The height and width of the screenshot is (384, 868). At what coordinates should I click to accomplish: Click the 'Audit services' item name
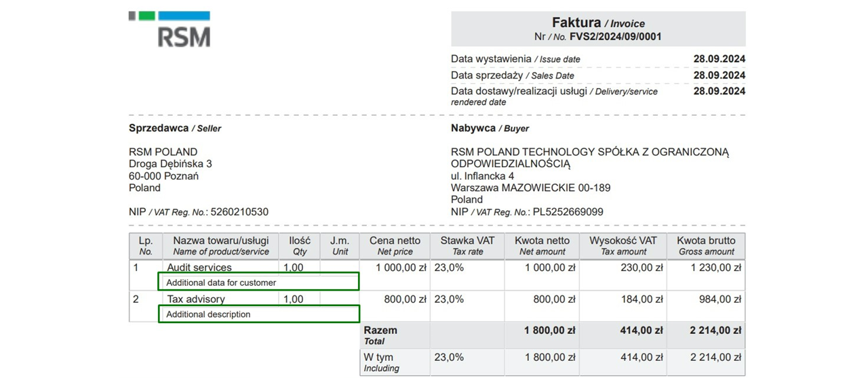click(x=199, y=268)
